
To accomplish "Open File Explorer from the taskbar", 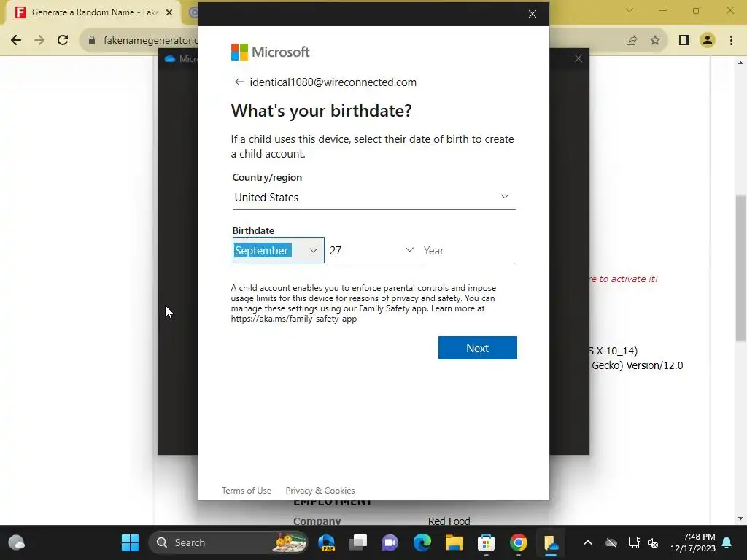I will coord(454,542).
